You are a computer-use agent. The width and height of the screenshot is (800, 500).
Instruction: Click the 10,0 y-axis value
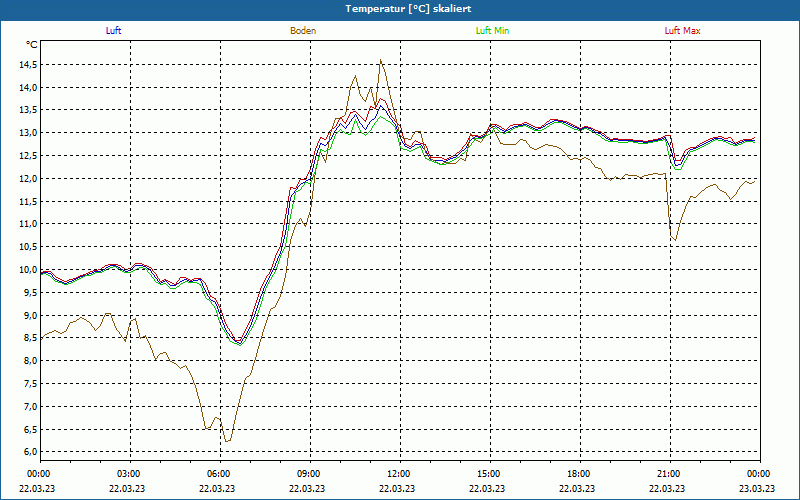(29, 270)
